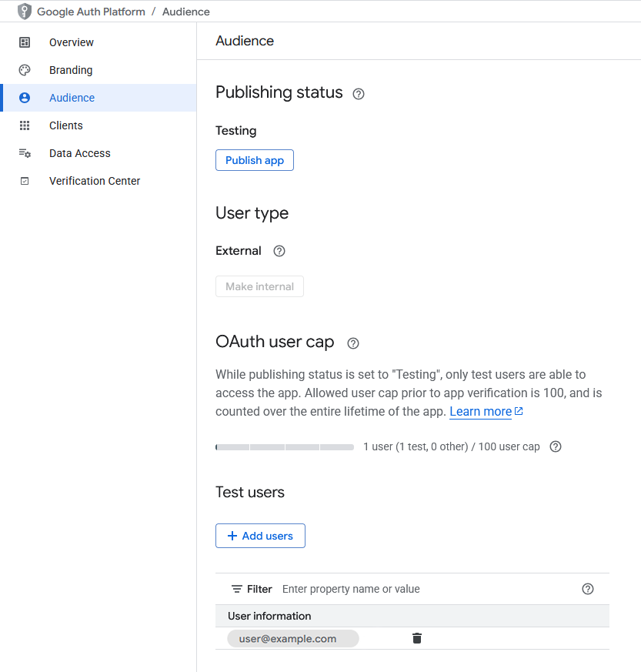Open help for Publishing status
Image resolution: width=641 pixels, height=672 pixels.
359,94
